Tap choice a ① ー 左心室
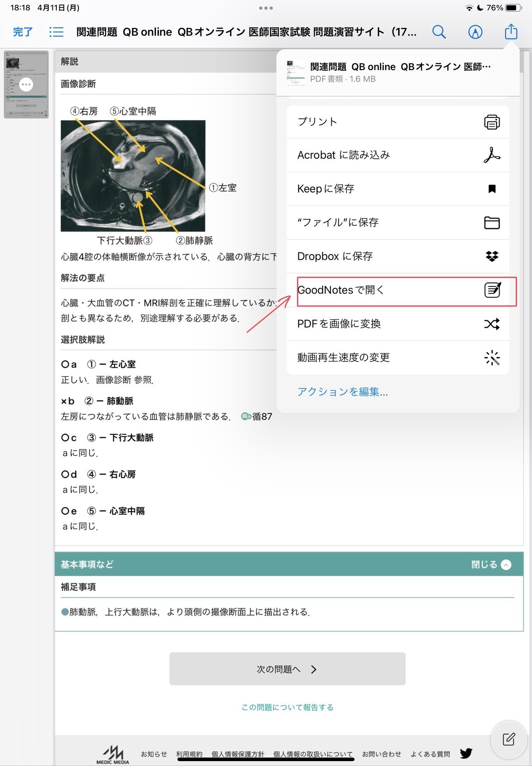 pos(98,365)
